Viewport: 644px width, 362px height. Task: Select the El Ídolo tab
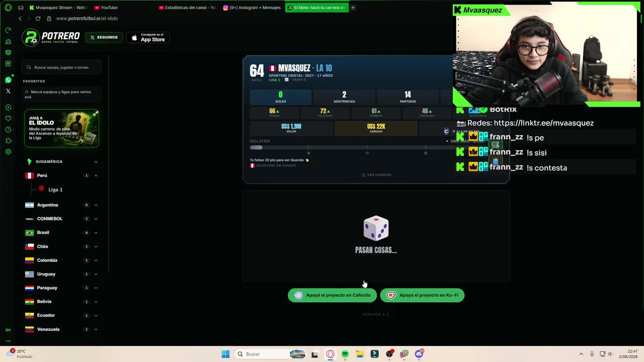pyautogui.click(x=316, y=8)
